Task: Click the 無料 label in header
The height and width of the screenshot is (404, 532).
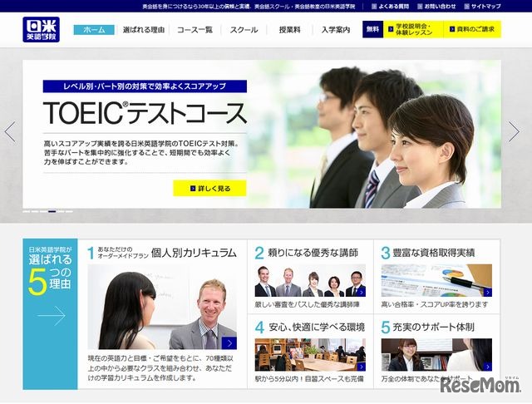Action: 372,30
